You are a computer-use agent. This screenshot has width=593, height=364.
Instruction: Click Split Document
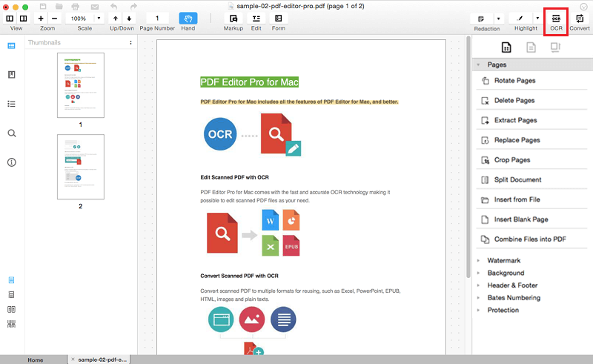tap(531, 179)
